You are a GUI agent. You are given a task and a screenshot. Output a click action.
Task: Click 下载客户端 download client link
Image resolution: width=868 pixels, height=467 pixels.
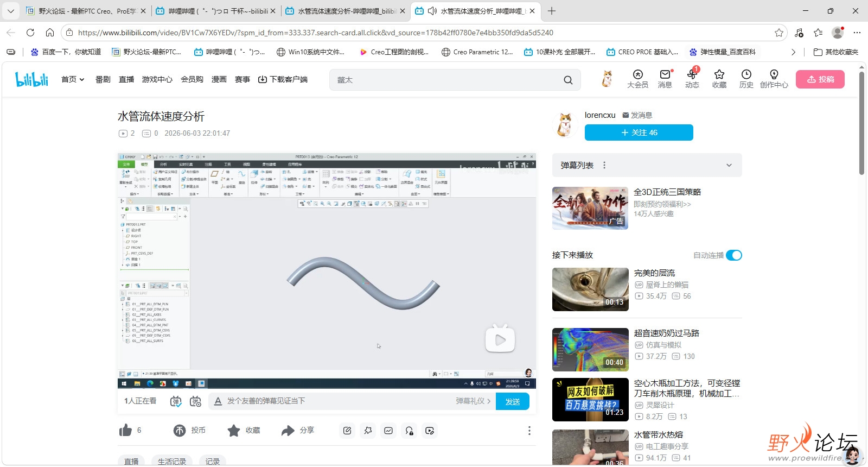(283, 79)
